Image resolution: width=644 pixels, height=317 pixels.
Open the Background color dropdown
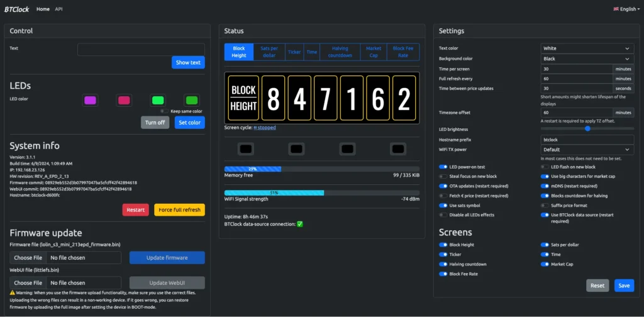coord(587,58)
